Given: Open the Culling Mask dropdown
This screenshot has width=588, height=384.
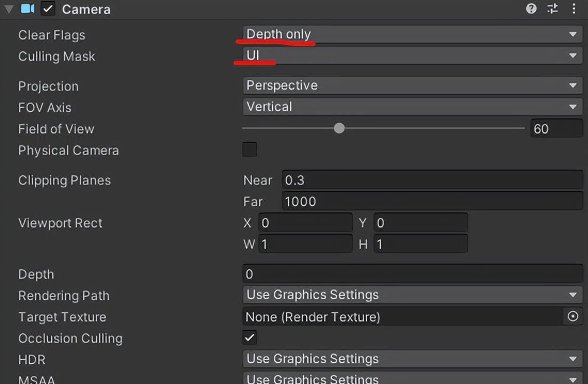Looking at the screenshot, I should click(412, 55).
